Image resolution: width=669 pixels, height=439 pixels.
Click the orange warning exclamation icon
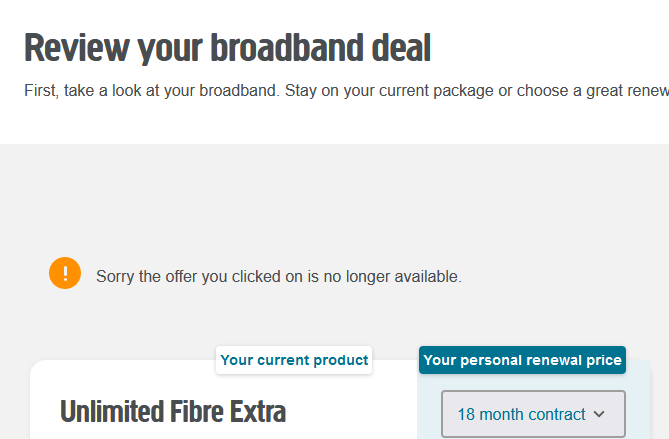65,273
